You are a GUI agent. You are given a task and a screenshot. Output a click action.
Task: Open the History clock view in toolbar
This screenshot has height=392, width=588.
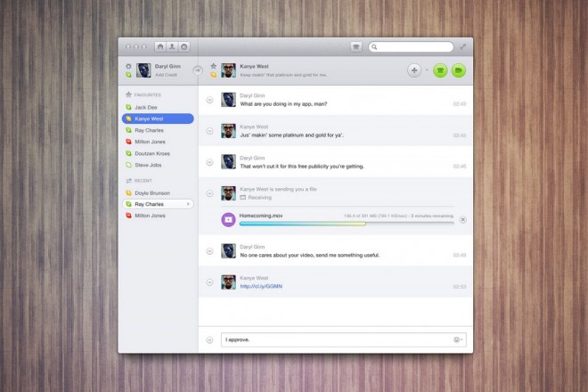tap(184, 47)
